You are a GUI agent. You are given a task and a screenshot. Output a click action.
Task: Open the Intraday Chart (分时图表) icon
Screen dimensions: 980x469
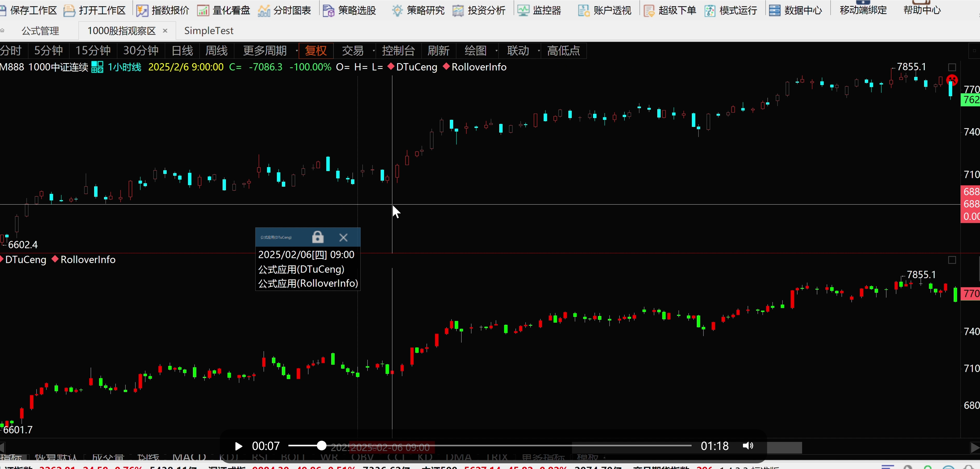click(x=264, y=10)
